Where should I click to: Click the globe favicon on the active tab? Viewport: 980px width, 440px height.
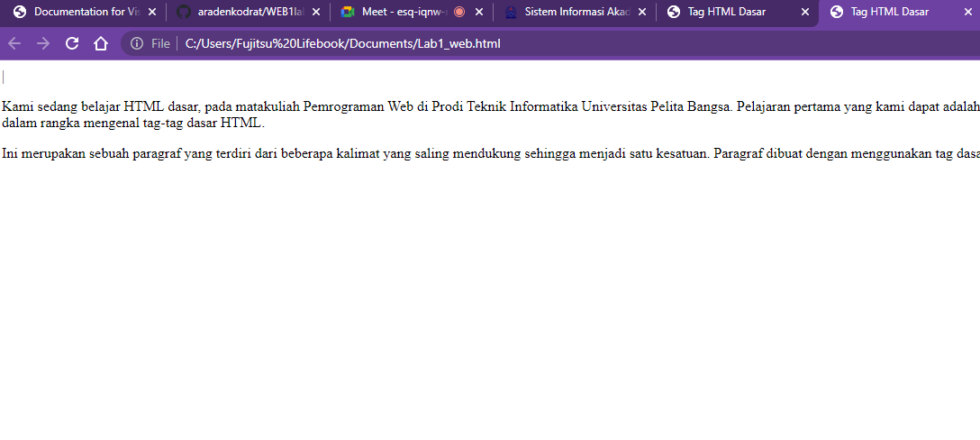[837, 12]
